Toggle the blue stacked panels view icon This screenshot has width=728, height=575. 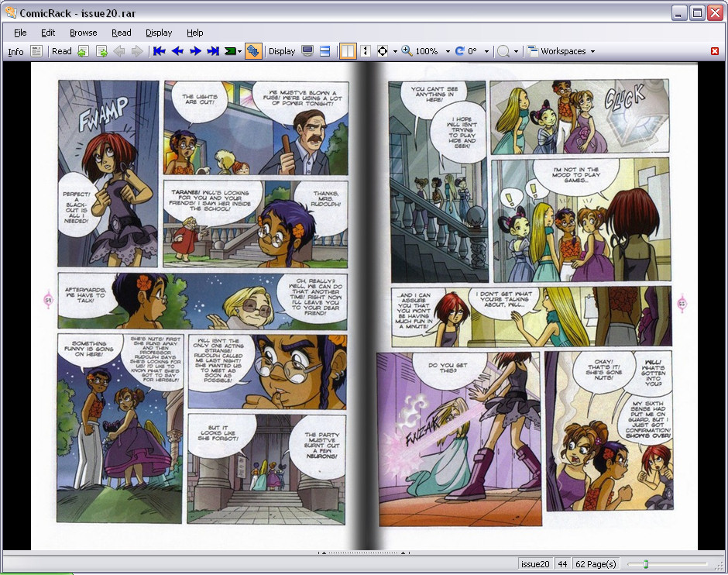pos(325,51)
